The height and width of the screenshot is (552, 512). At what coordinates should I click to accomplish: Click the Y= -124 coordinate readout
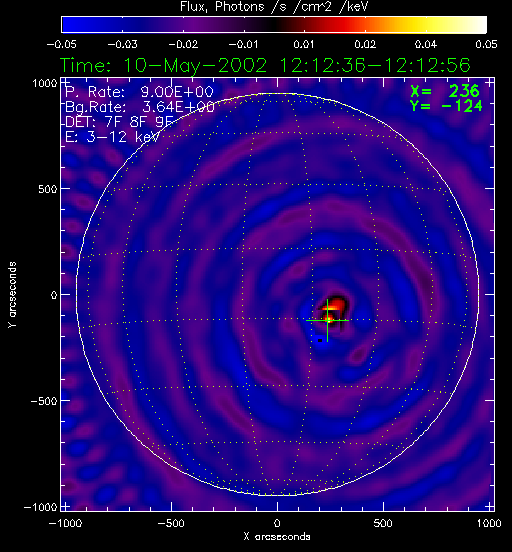coord(446,106)
